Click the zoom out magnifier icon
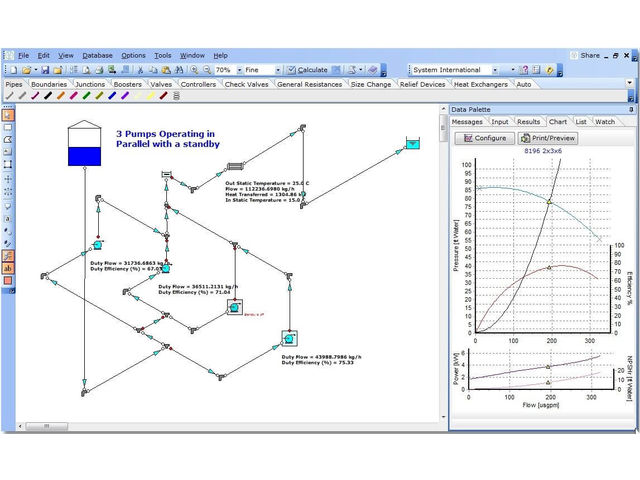 click(205, 70)
